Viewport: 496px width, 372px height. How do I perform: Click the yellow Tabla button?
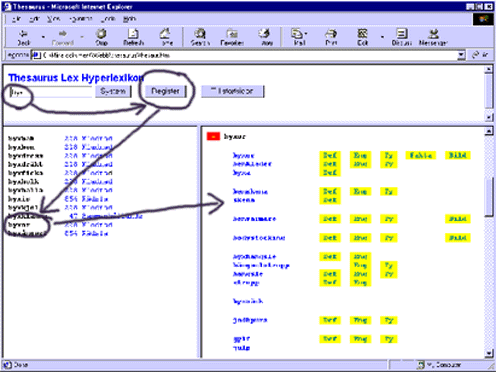click(421, 155)
